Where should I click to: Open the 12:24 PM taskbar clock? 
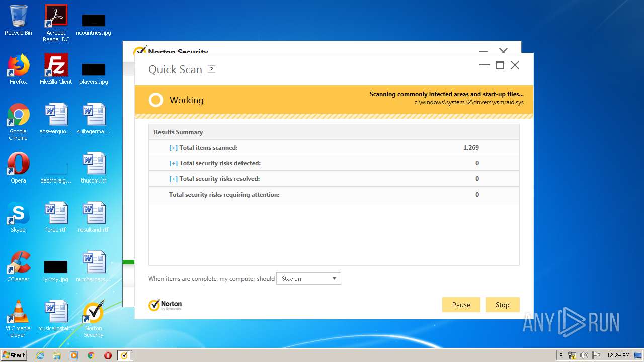click(618, 355)
